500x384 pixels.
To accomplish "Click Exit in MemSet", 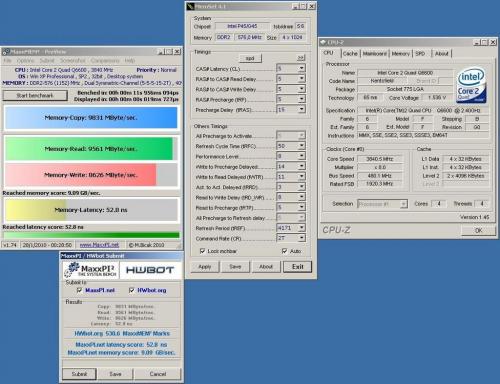I will tap(297, 266).
